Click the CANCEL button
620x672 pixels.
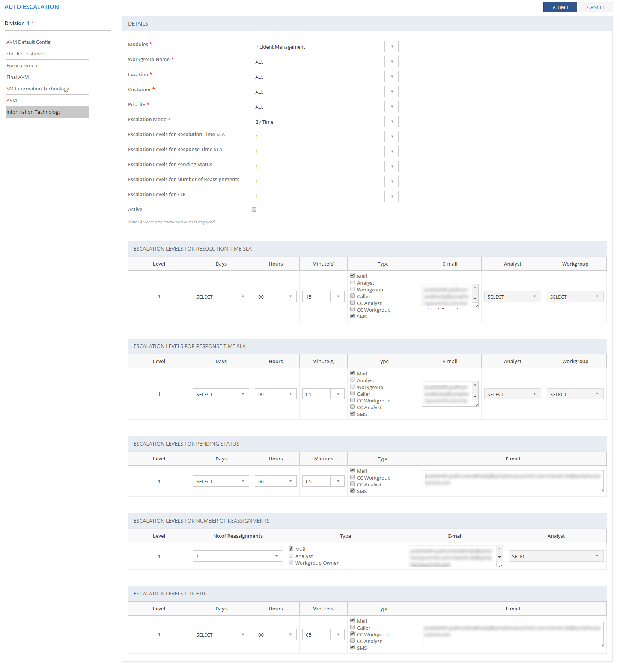pos(596,7)
